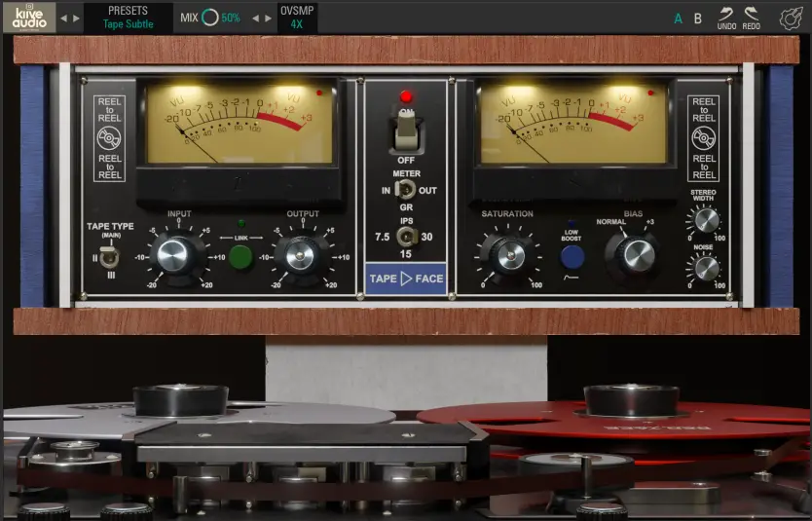Click the left VU meter display

[x=239, y=123]
